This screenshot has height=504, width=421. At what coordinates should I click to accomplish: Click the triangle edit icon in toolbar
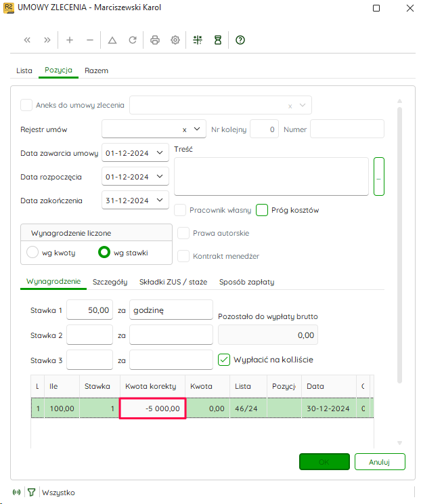(112, 40)
